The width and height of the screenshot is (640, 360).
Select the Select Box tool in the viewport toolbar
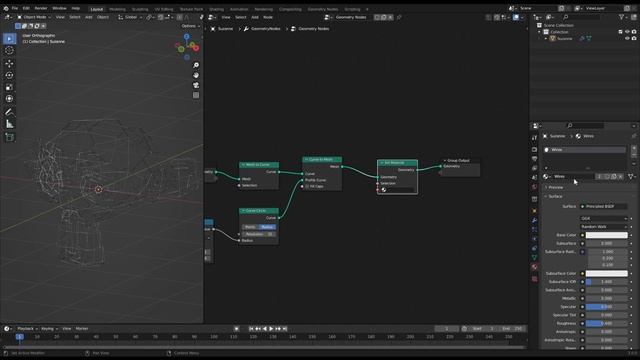point(9,39)
